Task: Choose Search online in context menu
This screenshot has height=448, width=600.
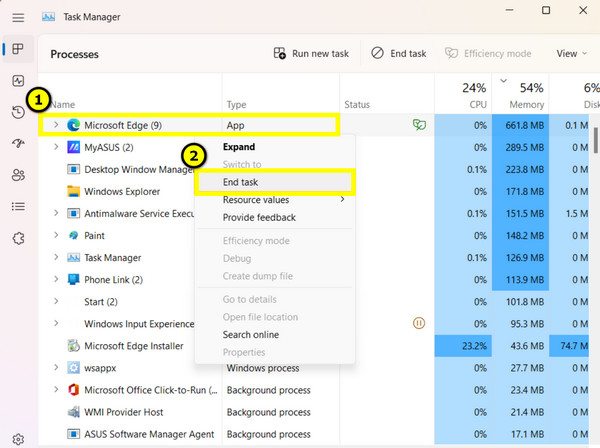Action: coord(275,334)
